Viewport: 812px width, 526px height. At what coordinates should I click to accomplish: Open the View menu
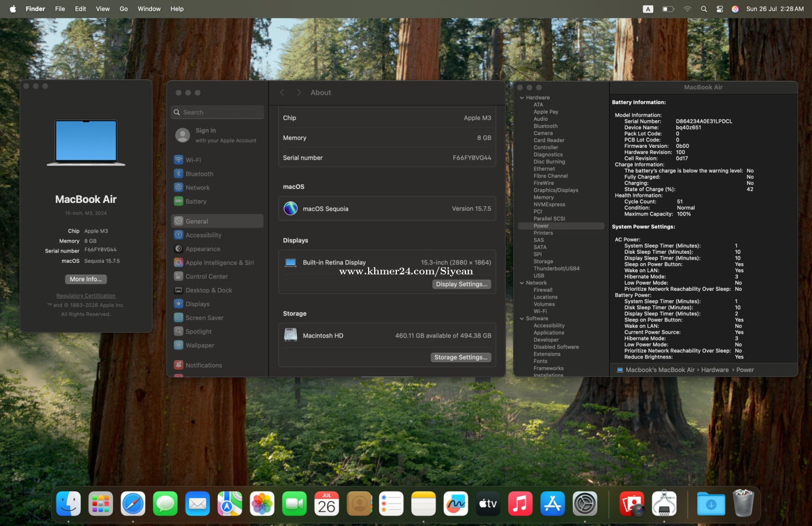pyautogui.click(x=103, y=9)
